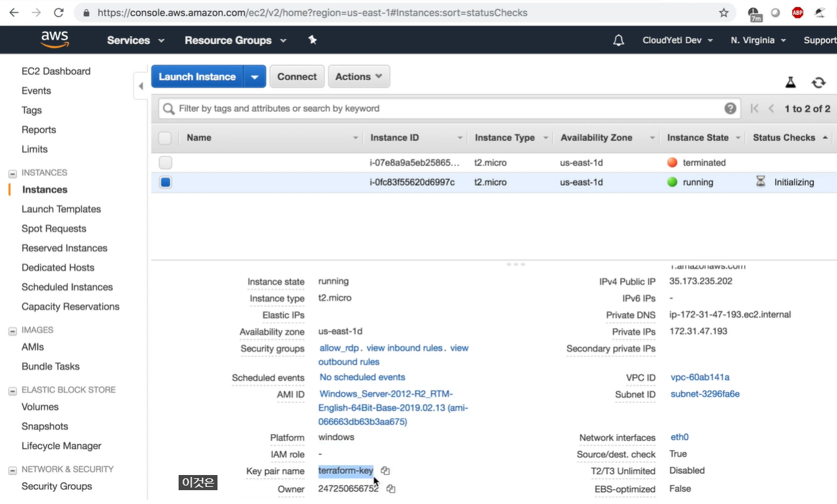Go to Launch Templates
The image size is (837, 504).
[x=61, y=209]
